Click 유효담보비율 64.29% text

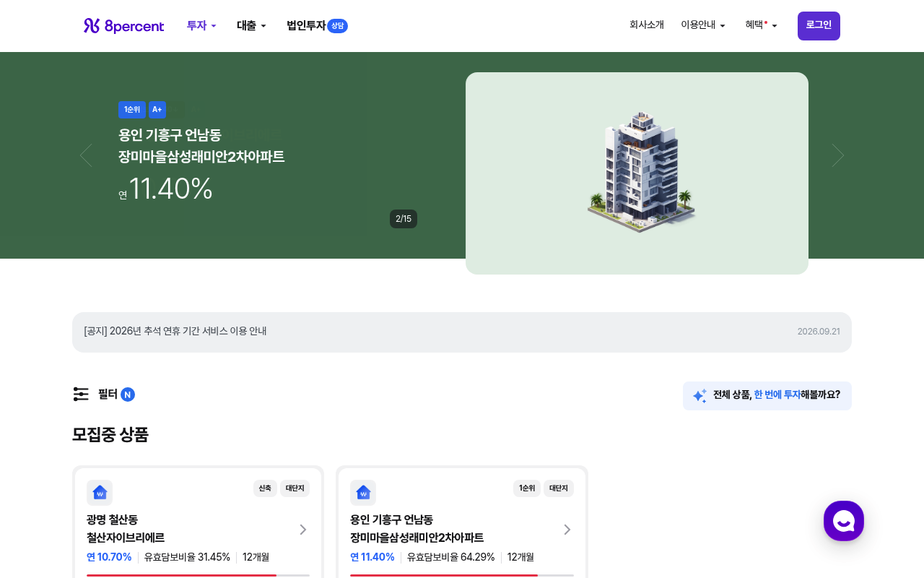click(x=451, y=557)
